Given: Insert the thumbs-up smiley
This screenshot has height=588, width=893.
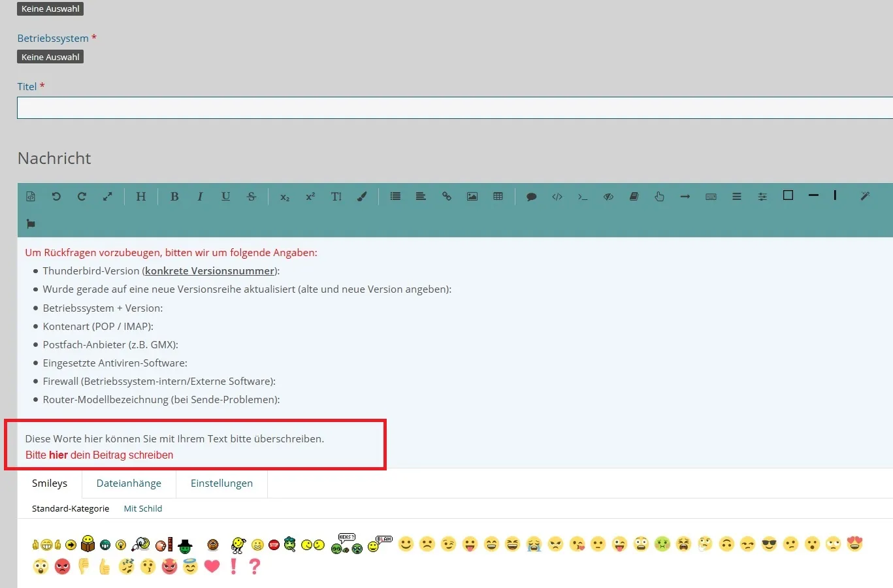Looking at the screenshot, I should (x=105, y=566).
